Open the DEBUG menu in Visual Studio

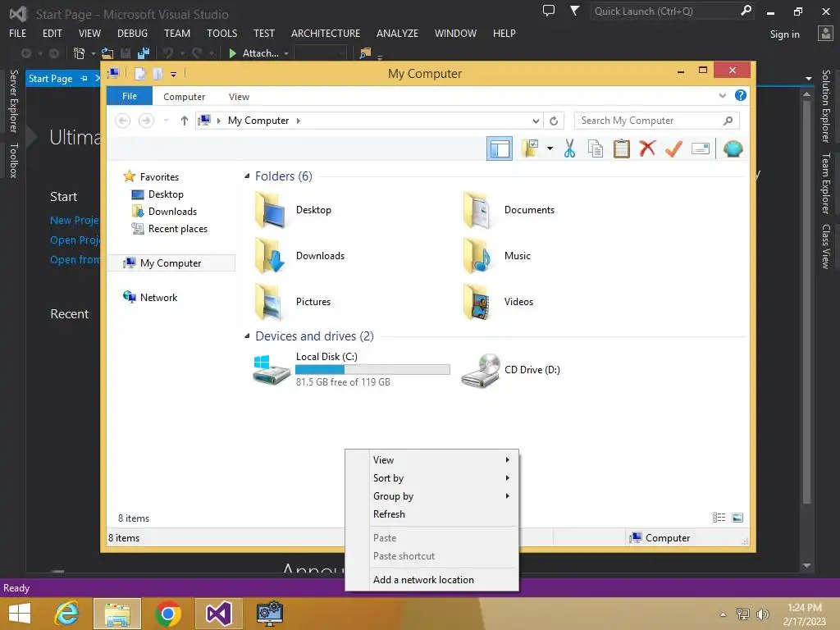point(132,33)
